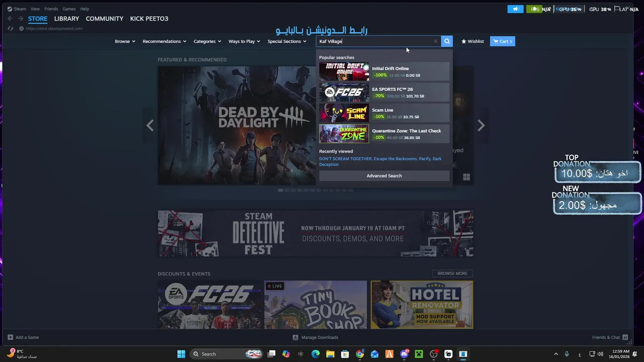
Task: Click the magnifier search button
Action: tap(447, 41)
